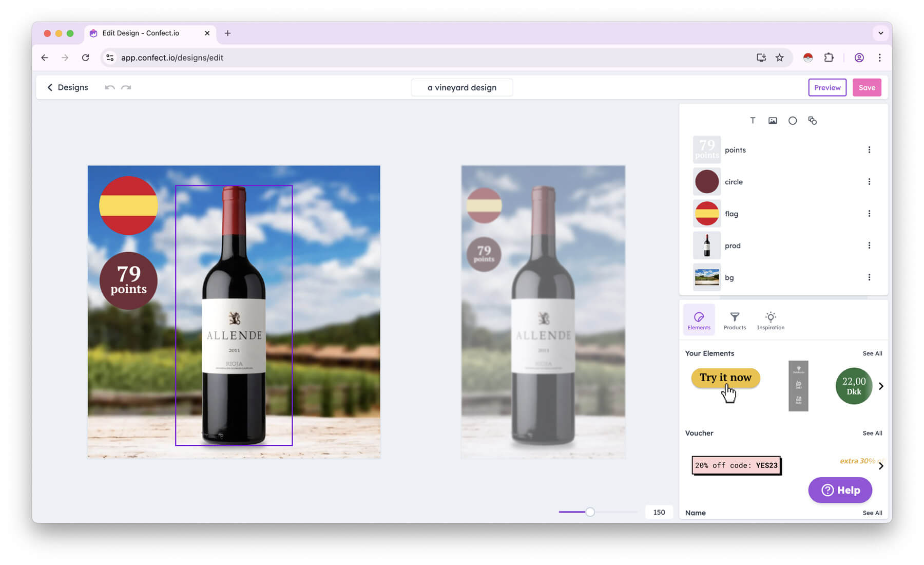The height and width of the screenshot is (565, 924).
Task: Reload the Confect.io page
Action: [x=86, y=58]
